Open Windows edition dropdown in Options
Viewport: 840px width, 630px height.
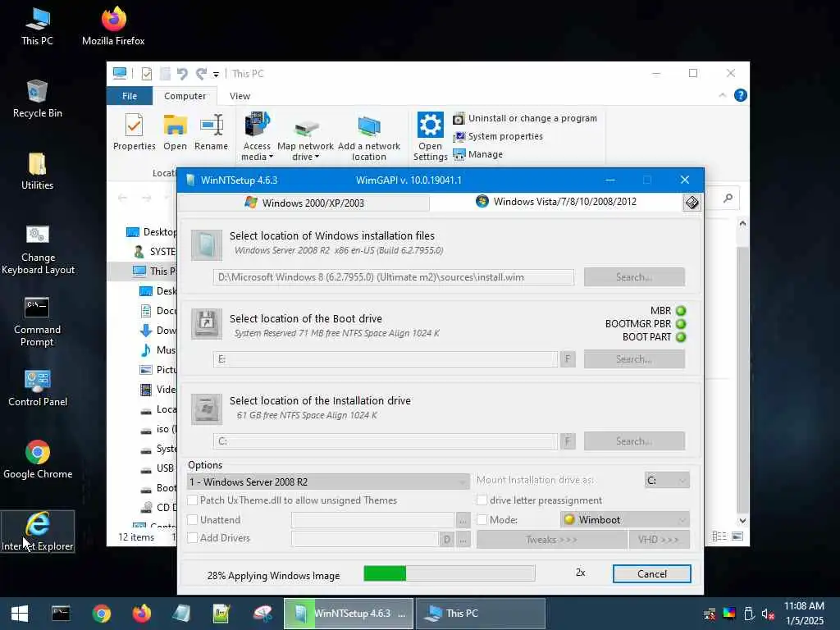[328, 482]
